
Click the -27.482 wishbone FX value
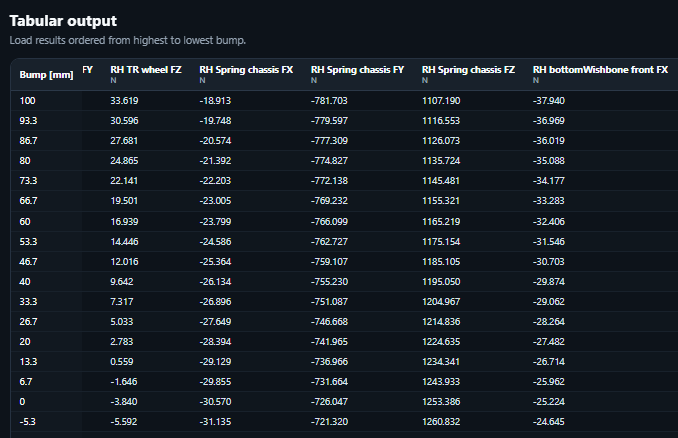[549, 342]
